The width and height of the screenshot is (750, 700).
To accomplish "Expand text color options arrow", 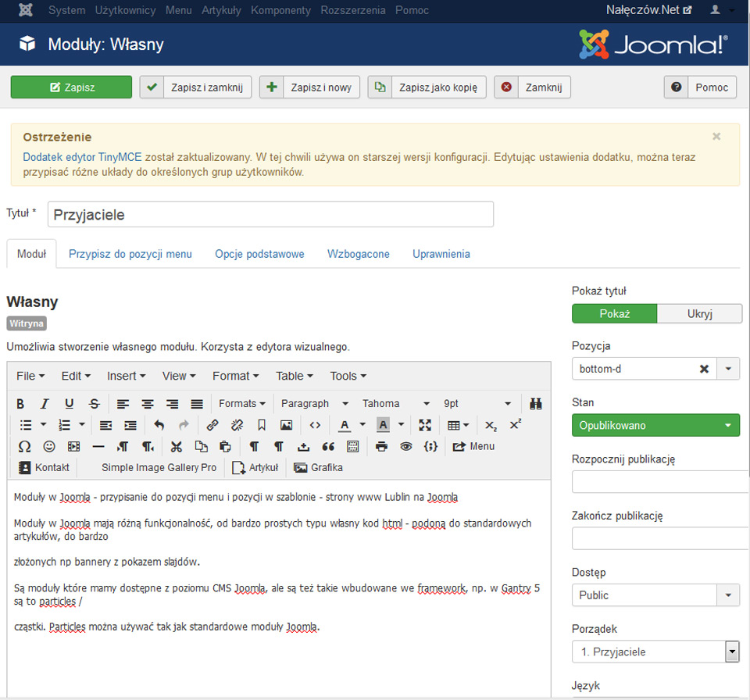I will pyautogui.click(x=362, y=424).
